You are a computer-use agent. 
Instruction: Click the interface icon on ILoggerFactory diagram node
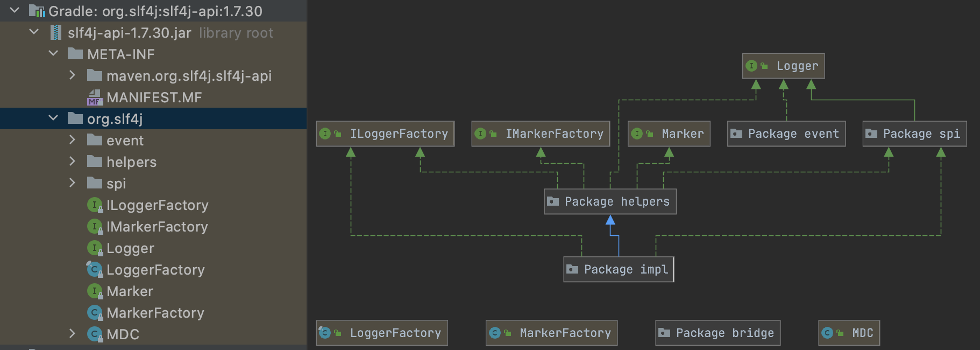(x=325, y=134)
